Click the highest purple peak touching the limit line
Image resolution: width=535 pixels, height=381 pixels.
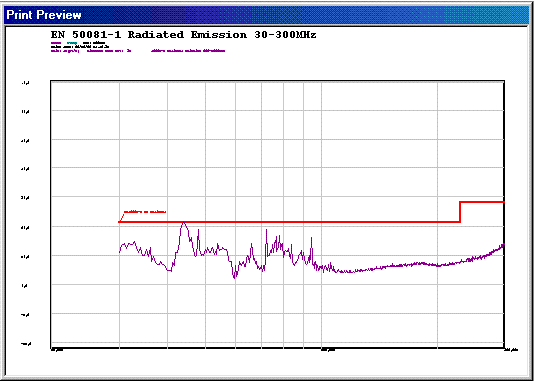[184, 224]
